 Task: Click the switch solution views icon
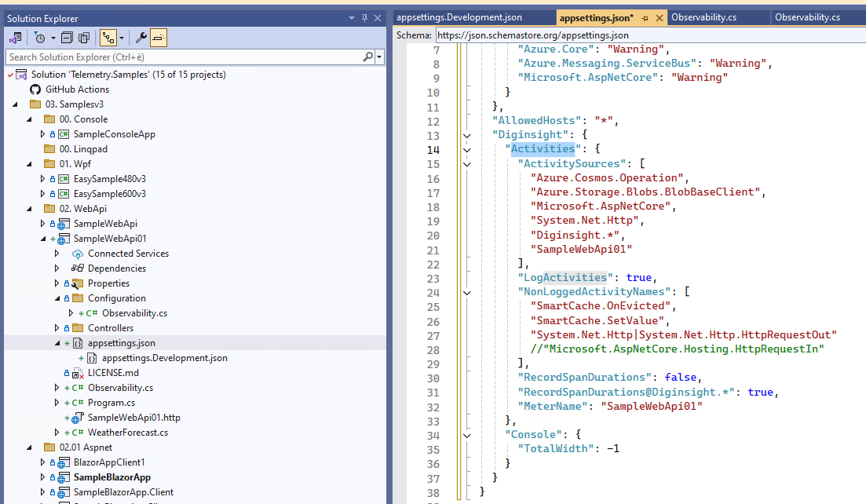[x=16, y=38]
